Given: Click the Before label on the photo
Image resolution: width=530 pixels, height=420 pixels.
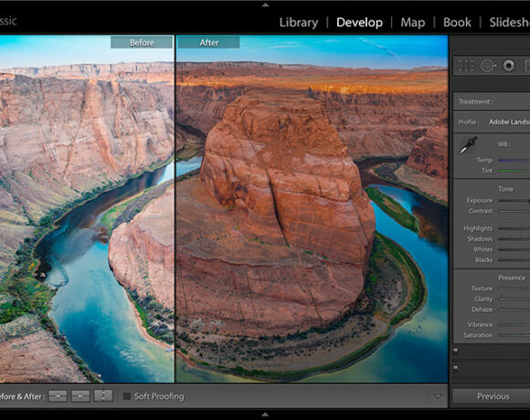Looking at the screenshot, I should coord(142,43).
